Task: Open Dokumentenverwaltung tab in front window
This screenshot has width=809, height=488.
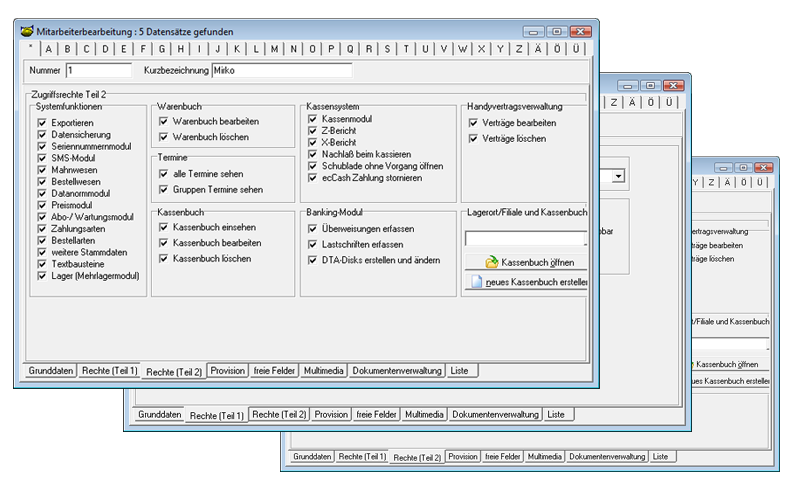Action: point(397,370)
